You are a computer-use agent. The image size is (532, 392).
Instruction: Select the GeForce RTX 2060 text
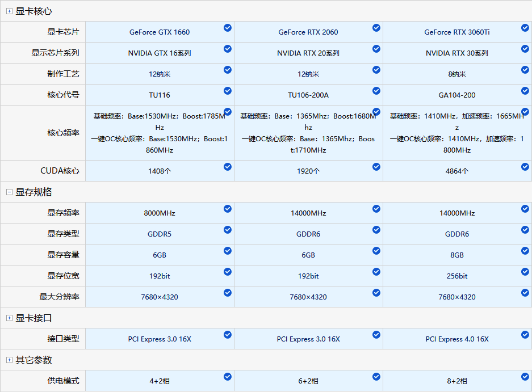click(x=308, y=32)
